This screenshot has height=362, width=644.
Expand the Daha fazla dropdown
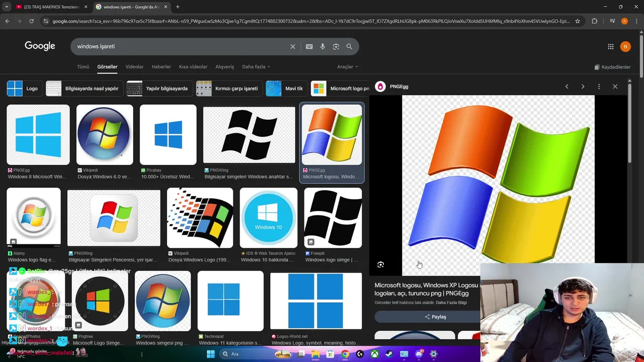pos(256,67)
